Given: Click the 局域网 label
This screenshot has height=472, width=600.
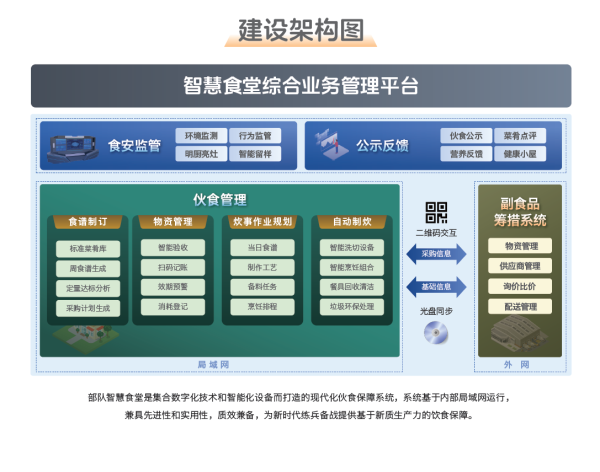Looking at the screenshot, I should coord(214,364).
